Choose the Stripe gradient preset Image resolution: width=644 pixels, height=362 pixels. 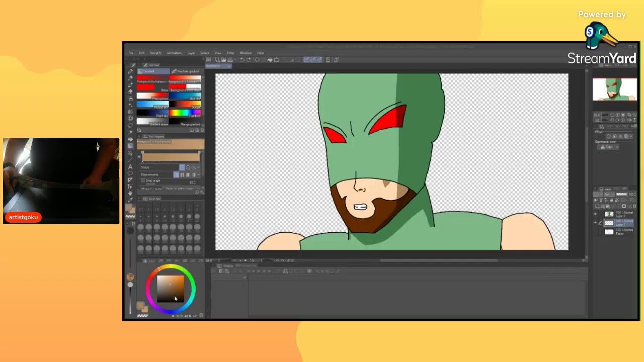coord(152,87)
